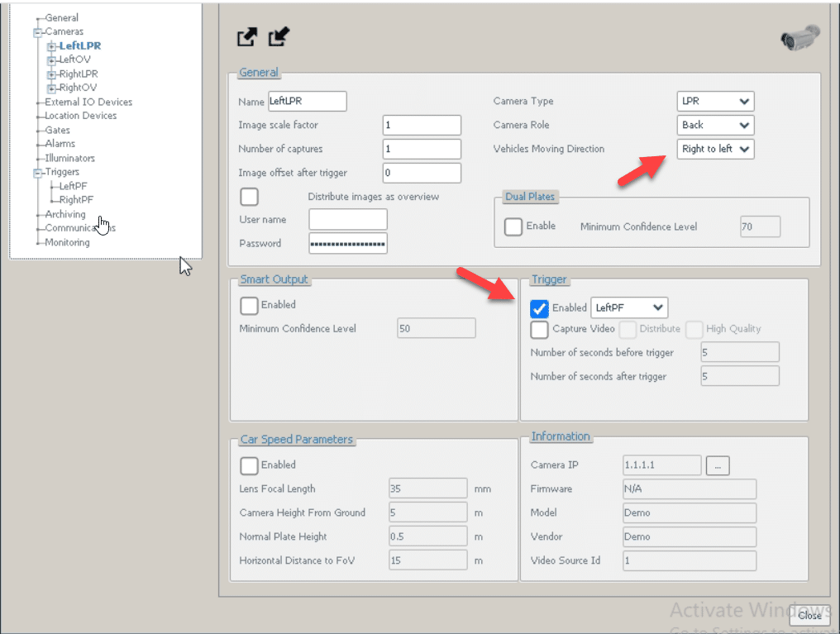Select the Archiving tree item
Viewport: 840px width, 634px height.
click(64, 214)
